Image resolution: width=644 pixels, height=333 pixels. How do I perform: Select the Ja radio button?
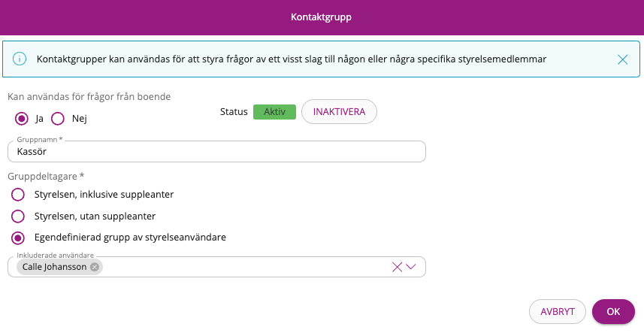[21, 119]
